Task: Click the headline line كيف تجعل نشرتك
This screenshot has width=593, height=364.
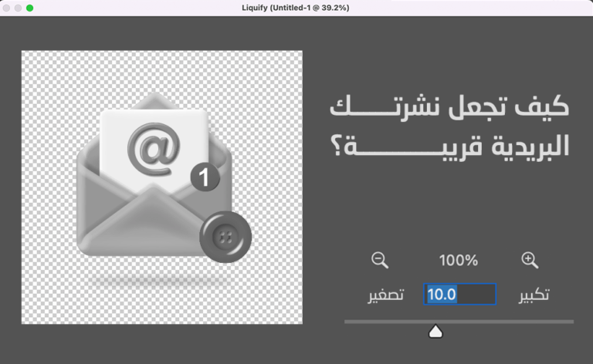Action: (x=449, y=109)
